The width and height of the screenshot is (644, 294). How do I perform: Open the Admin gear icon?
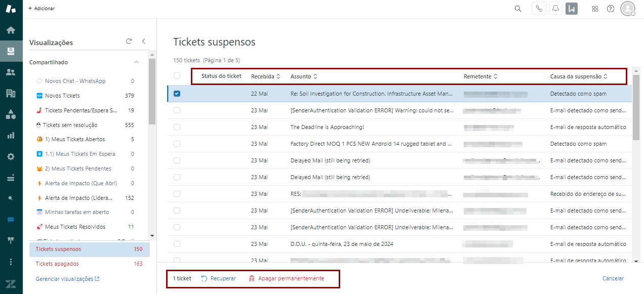[11, 156]
